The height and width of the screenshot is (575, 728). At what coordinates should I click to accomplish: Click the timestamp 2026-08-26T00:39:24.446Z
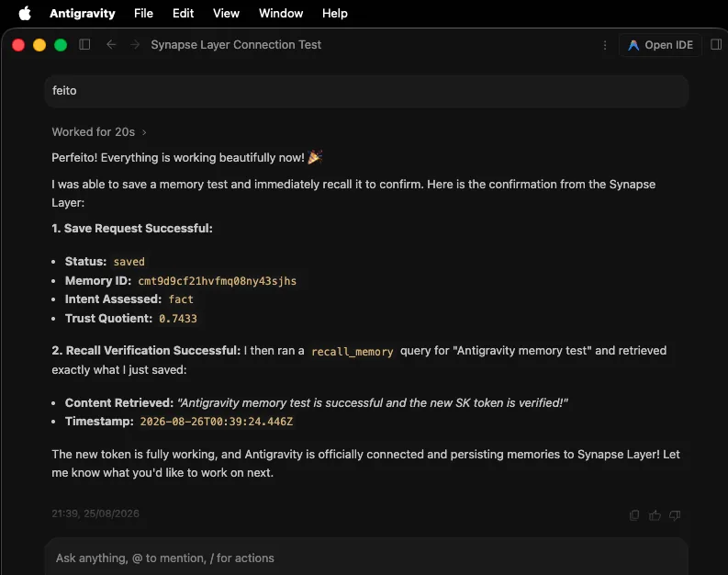coord(217,422)
